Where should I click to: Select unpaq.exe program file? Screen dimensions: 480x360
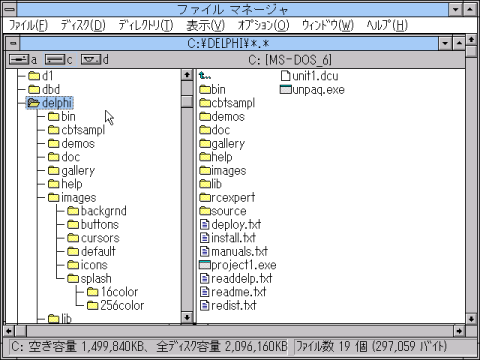(x=312, y=90)
